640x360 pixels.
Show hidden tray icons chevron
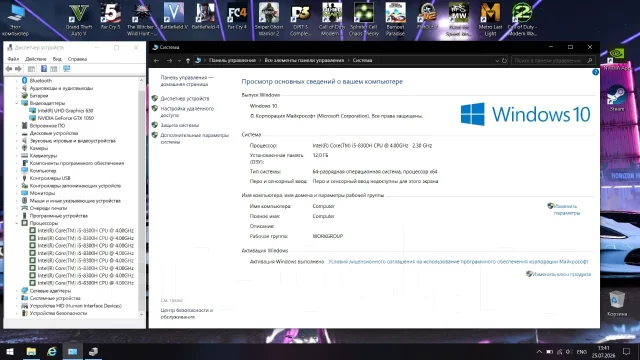click(x=539, y=352)
